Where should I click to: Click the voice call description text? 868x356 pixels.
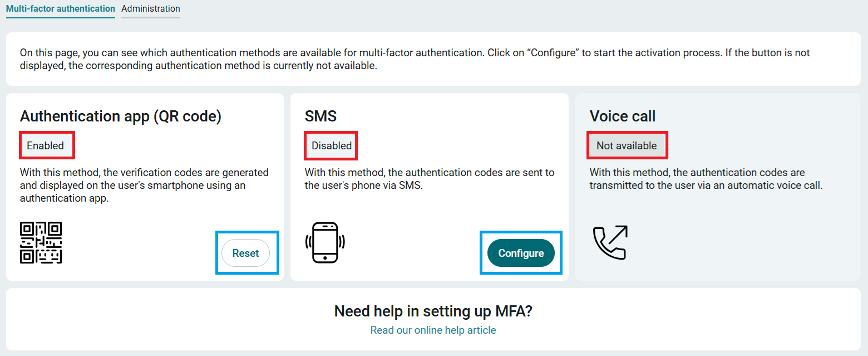pyautogui.click(x=706, y=179)
